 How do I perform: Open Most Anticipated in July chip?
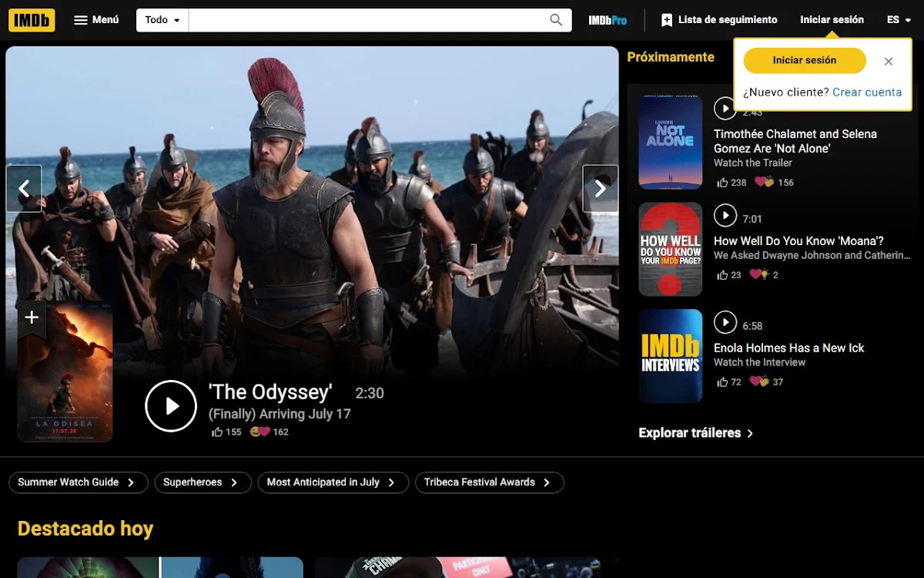[x=332, y=482]
